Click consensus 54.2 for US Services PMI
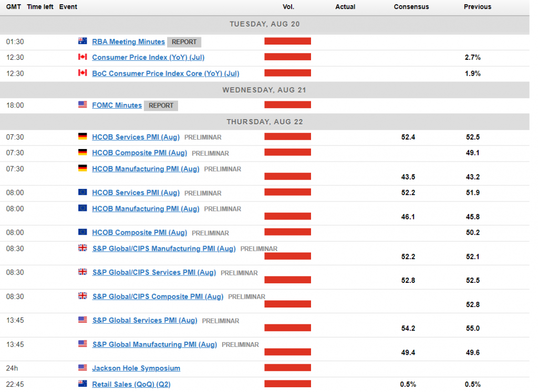Image resolution: width=538 pixels, height=392 pixels. [408, 329]
